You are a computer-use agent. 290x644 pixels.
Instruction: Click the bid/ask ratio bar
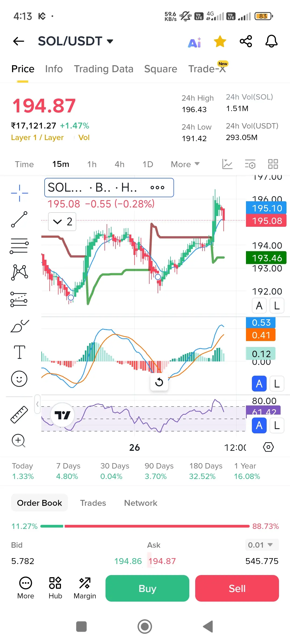click(145, 526)
